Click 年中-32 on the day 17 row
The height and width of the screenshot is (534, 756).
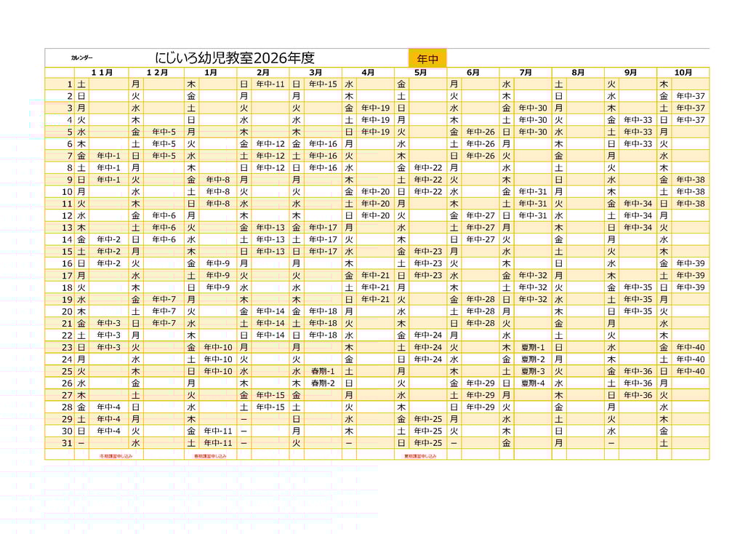[534, 276]
